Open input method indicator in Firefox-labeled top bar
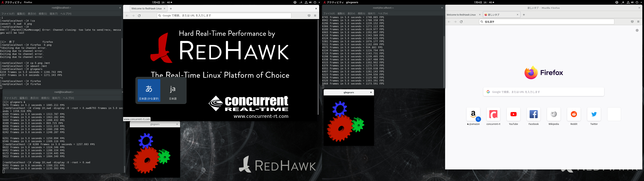This screenshot has height=181, width=644. click(x=301, y=2)
